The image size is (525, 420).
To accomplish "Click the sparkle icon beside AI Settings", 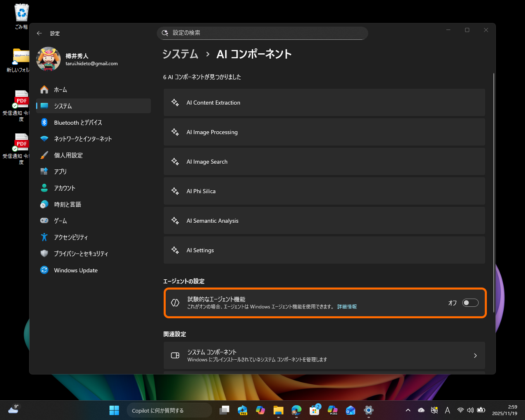I will (175, 250).
